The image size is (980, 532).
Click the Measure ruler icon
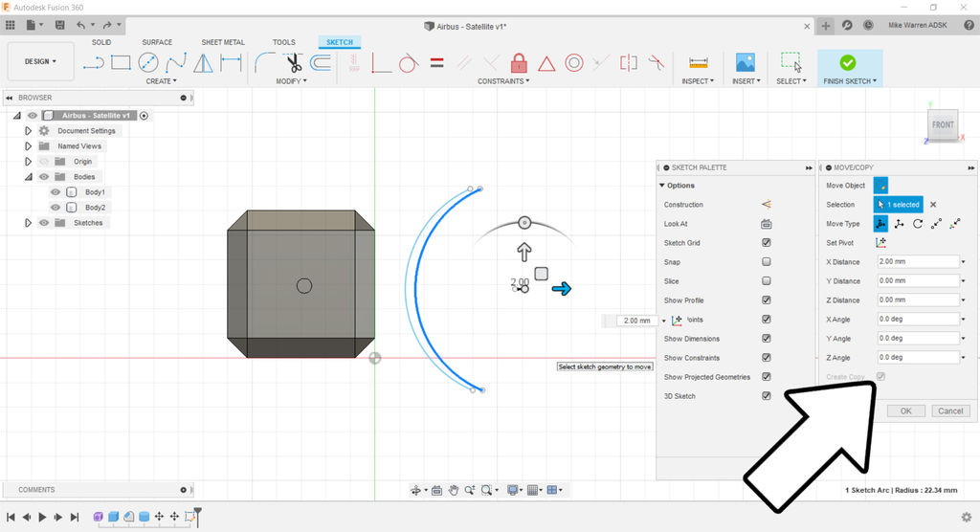pyautogui.click(x=698, y=62)
